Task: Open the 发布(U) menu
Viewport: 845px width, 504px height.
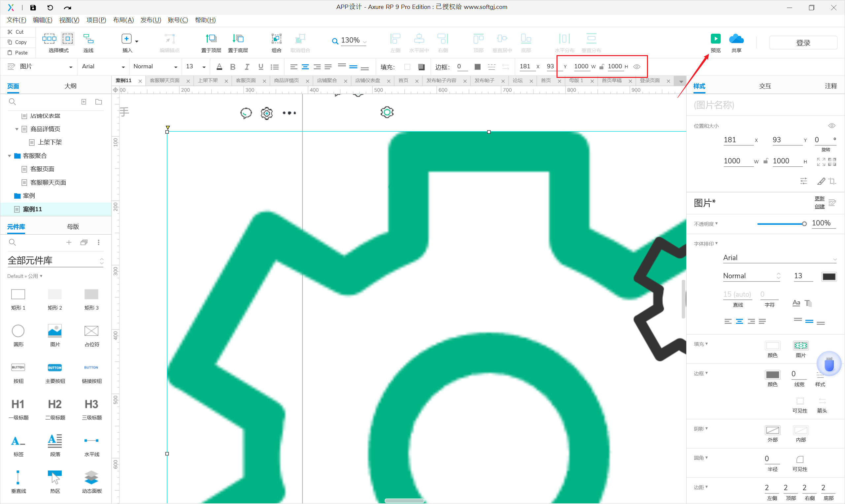Action: [x=151, y=20]
